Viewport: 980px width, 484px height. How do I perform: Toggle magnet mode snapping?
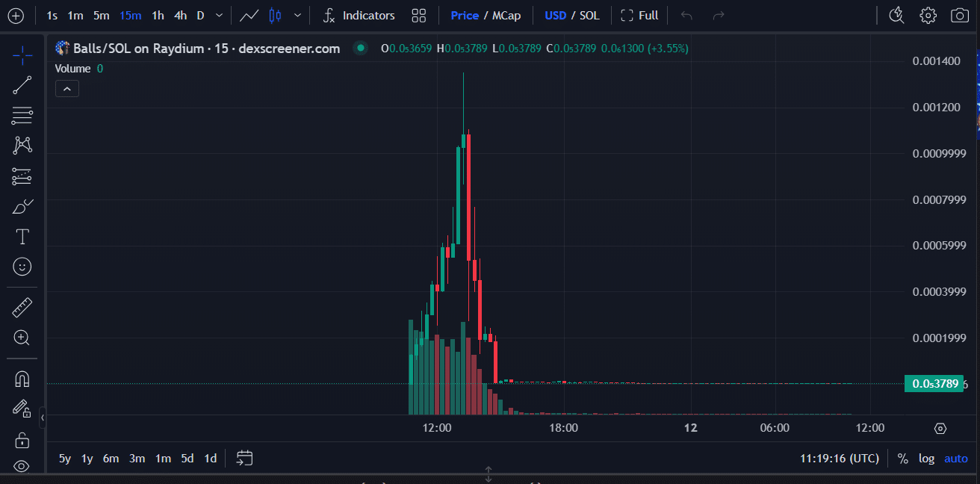pyautogui.click(x=22, y=378)
